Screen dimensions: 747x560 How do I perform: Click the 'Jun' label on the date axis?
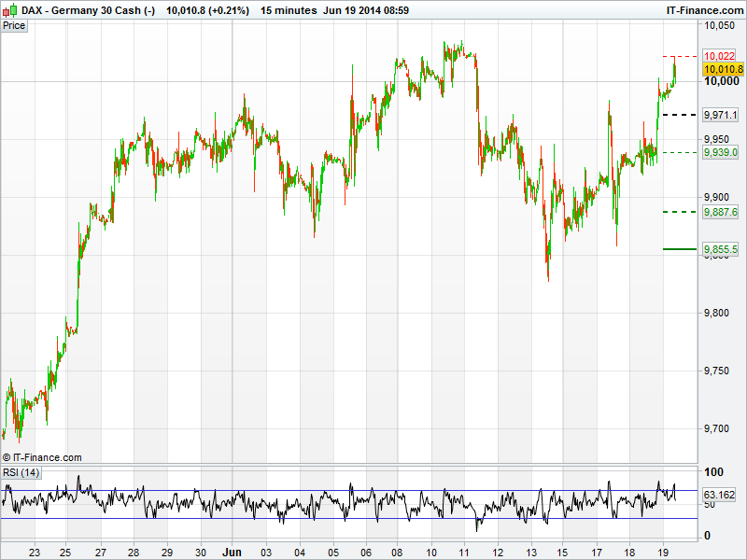(x=233, y=552)
